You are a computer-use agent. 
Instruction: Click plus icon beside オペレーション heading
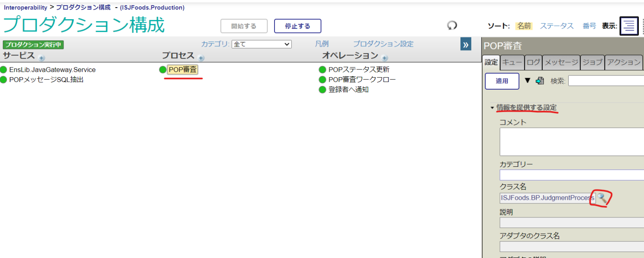[385, 58]
